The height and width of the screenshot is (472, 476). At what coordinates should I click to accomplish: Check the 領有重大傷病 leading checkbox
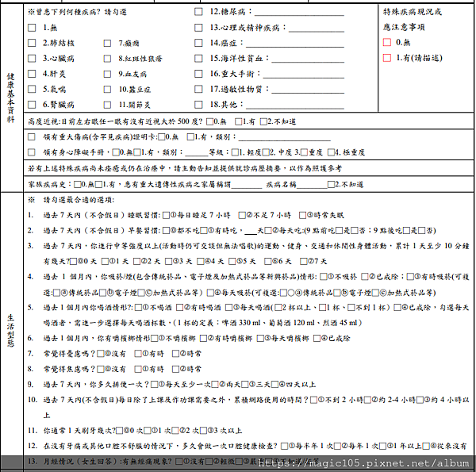click(x=31, y=137)
